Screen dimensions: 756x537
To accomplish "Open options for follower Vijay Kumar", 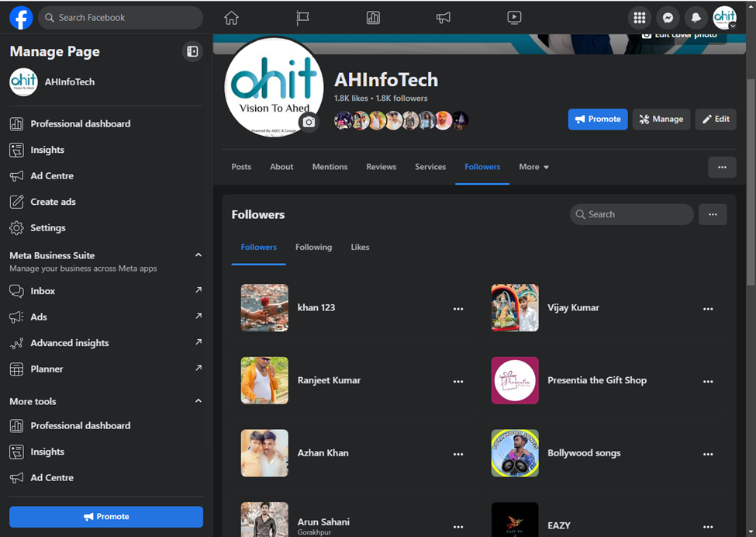I will click(x=708, y=309).
